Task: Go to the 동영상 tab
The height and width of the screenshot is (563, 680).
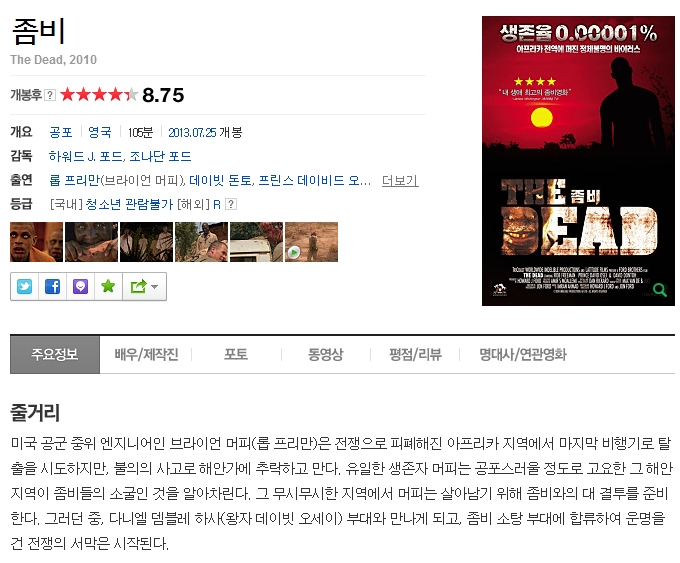Action: tap(325, 354)
